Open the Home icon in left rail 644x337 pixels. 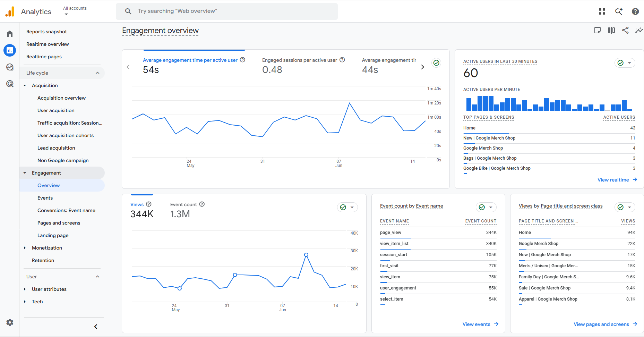(10, 34)
